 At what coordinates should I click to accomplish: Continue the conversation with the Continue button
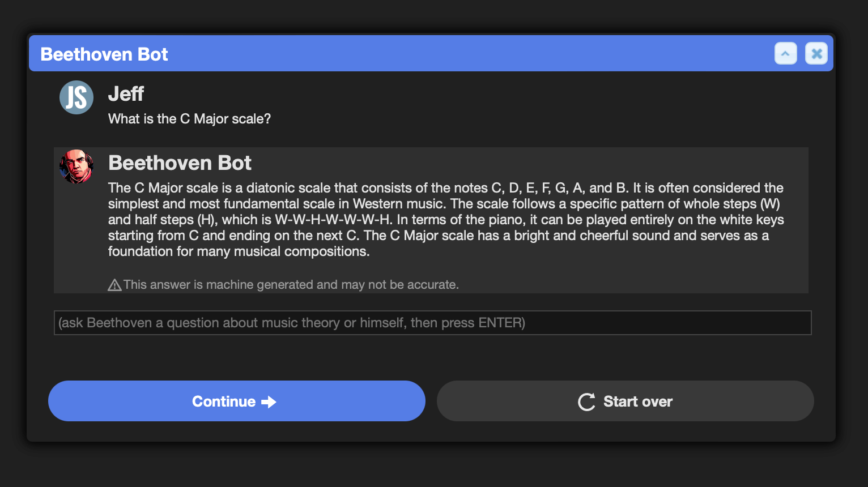237,401
